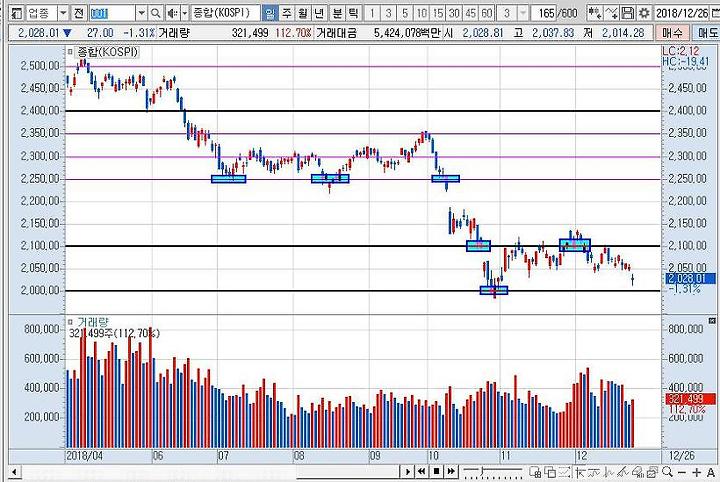Click the search magnifier next to code field

(x=156, y=13)
